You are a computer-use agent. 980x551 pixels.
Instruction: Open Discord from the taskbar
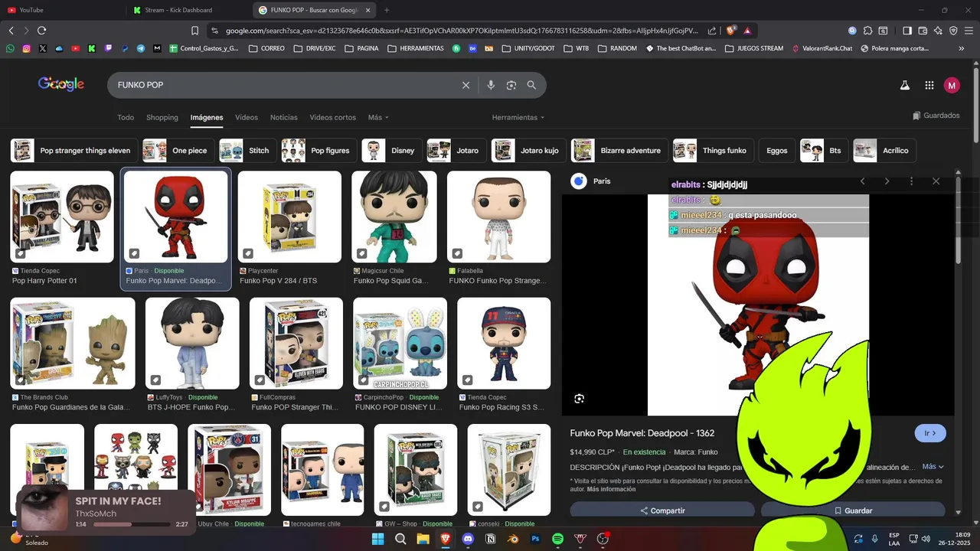(468, 539)
